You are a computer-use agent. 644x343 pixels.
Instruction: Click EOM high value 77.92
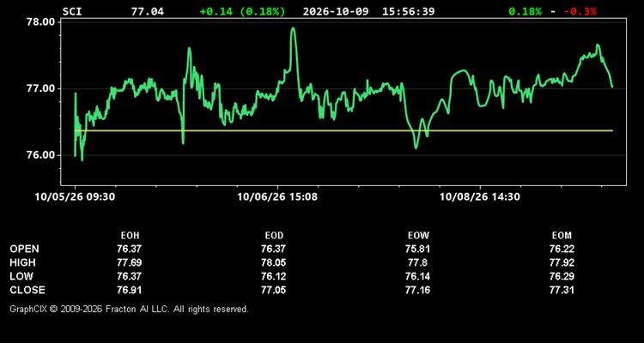tap(562, 262)
